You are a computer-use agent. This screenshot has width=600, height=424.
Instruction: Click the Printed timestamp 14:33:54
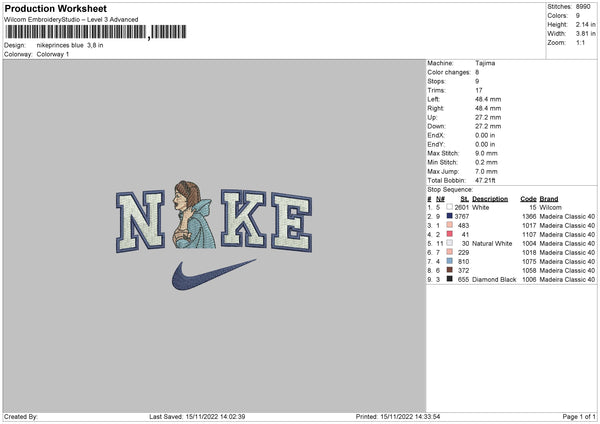tap(410, 416)
